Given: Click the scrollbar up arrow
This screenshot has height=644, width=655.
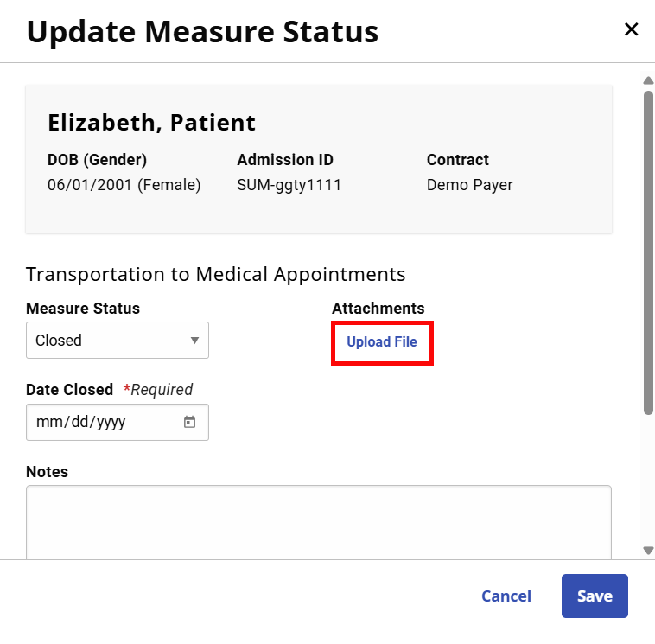Looking at the screenshot, I should pos(648,81).
